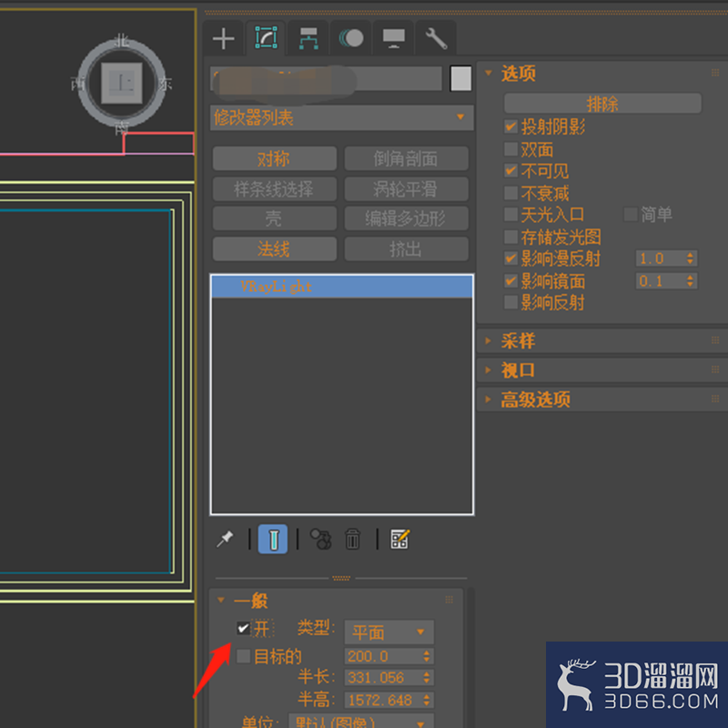This screenshot has height=728, width=728.
Task: Open the Hierarchy panel tab
Action: [x=308, y=38]
